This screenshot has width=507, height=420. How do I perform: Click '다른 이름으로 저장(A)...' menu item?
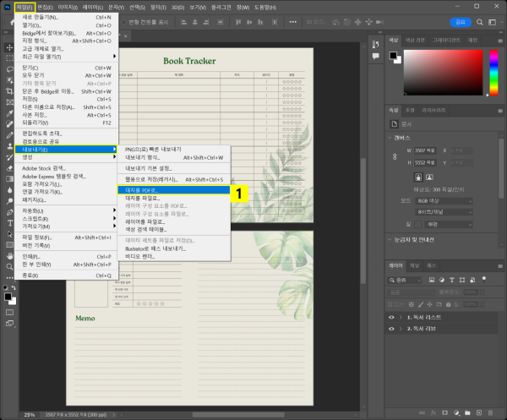(x=66, y=107)
